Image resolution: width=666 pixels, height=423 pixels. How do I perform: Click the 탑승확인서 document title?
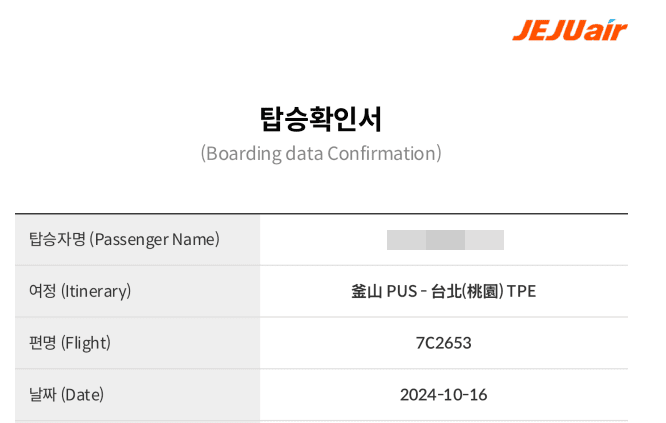[x=321, y=118]
